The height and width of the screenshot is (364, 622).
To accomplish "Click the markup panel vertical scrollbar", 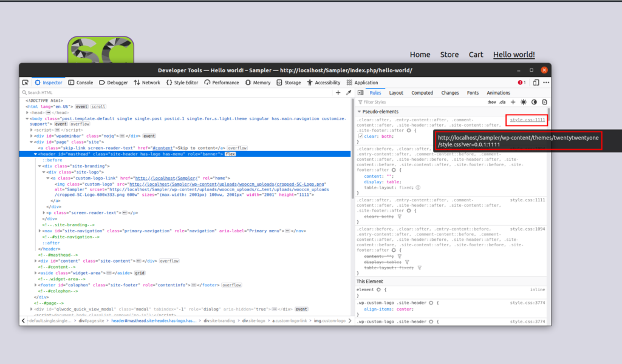I will 352,149.
